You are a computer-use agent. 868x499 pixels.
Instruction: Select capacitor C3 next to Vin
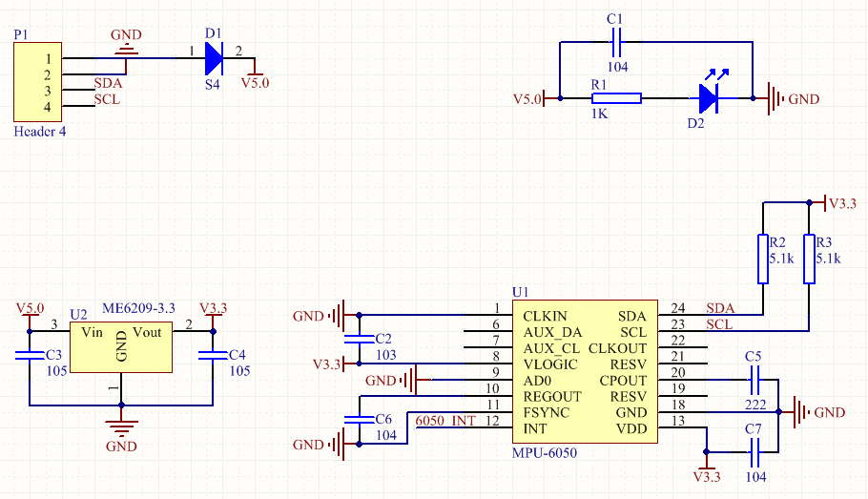pyautogui.click(x=30, y=355)
